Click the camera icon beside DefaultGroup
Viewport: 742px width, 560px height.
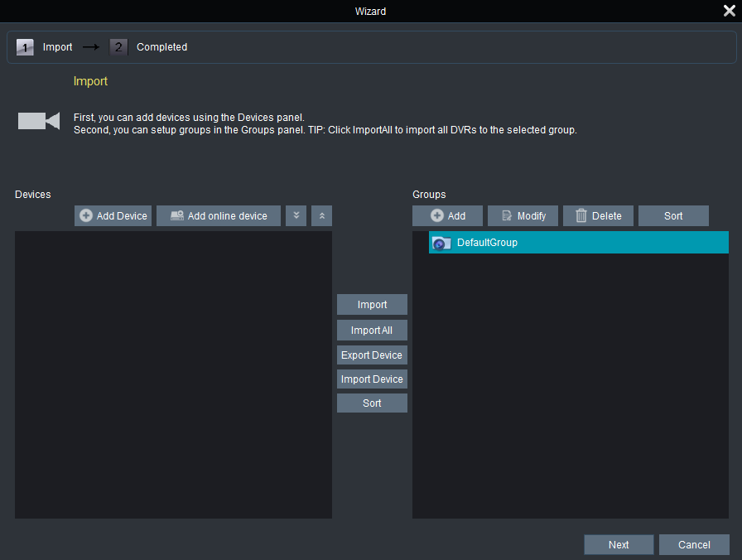coord(441,242)
